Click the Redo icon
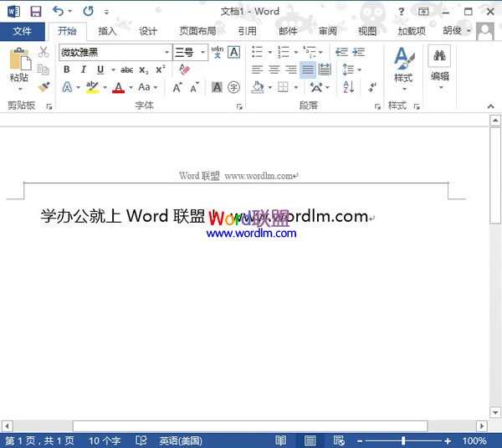The width and height of the screenshot is (502, 448). click(x=89, y=12)
